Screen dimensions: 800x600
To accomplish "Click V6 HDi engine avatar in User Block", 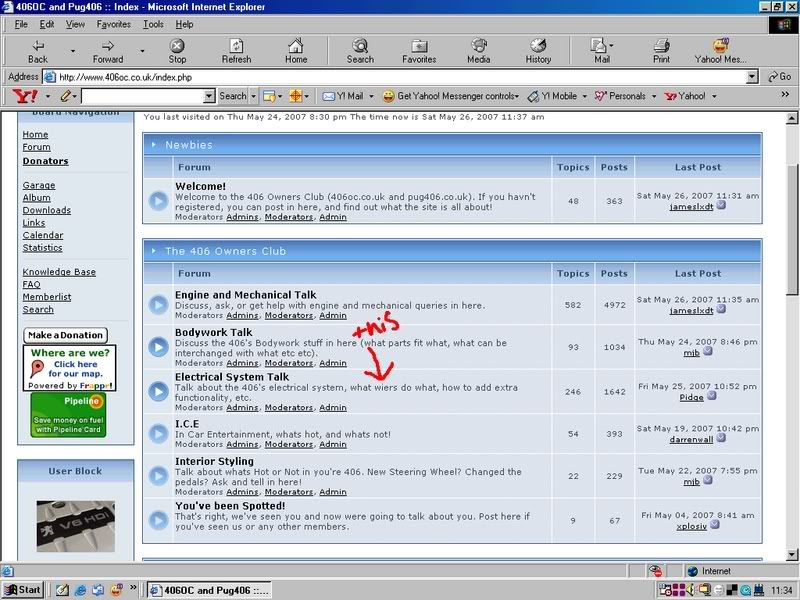I will pos(76,526).
